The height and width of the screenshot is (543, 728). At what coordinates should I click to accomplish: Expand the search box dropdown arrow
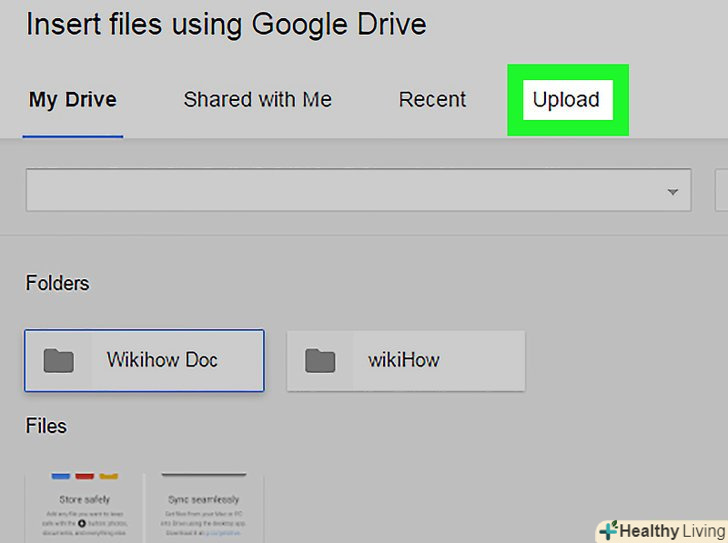[672, 192]
